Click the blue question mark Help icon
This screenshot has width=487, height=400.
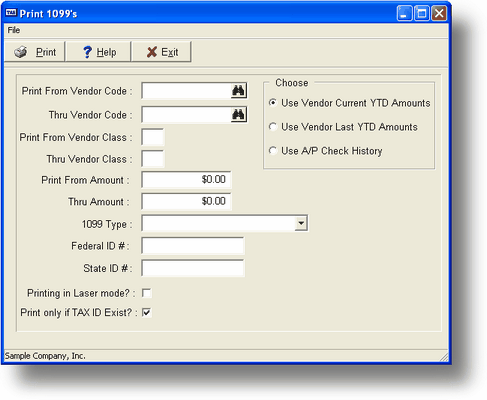click(x=87, y=52)
